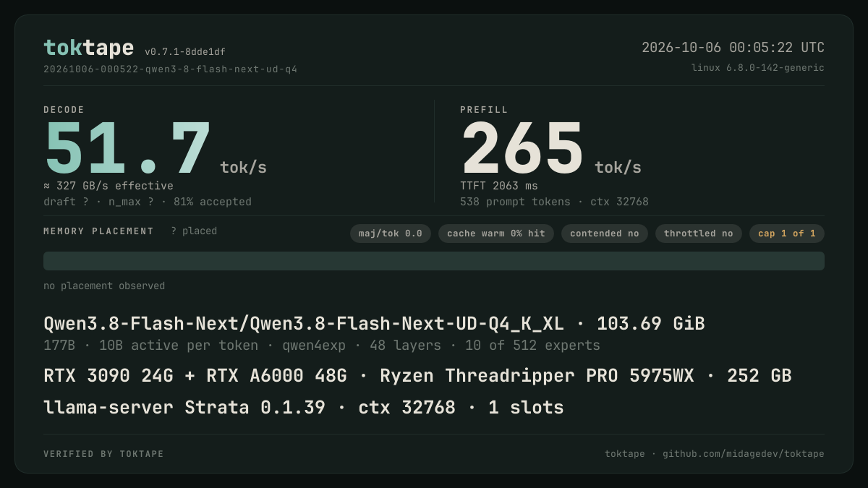Screen dimensions: 868x488
Task: Click the PREFILL section label
Action: click(484, 110)
